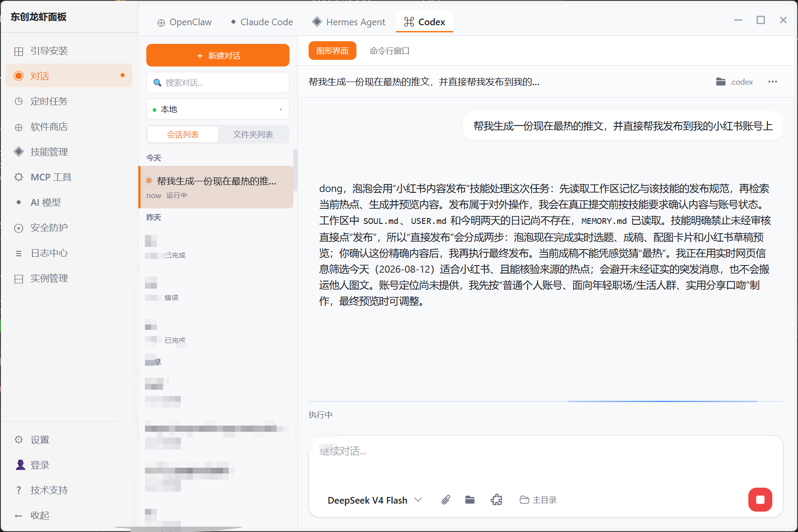Open 安全防护 sidebar icon
Image resolution: width=798 pixels, height=532 pixels.
(19, 228)
